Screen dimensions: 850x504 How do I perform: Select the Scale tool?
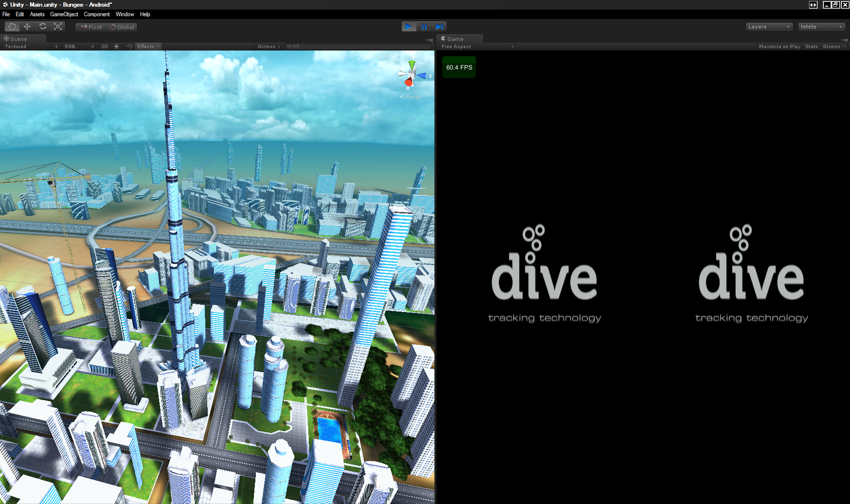[58, 27]
